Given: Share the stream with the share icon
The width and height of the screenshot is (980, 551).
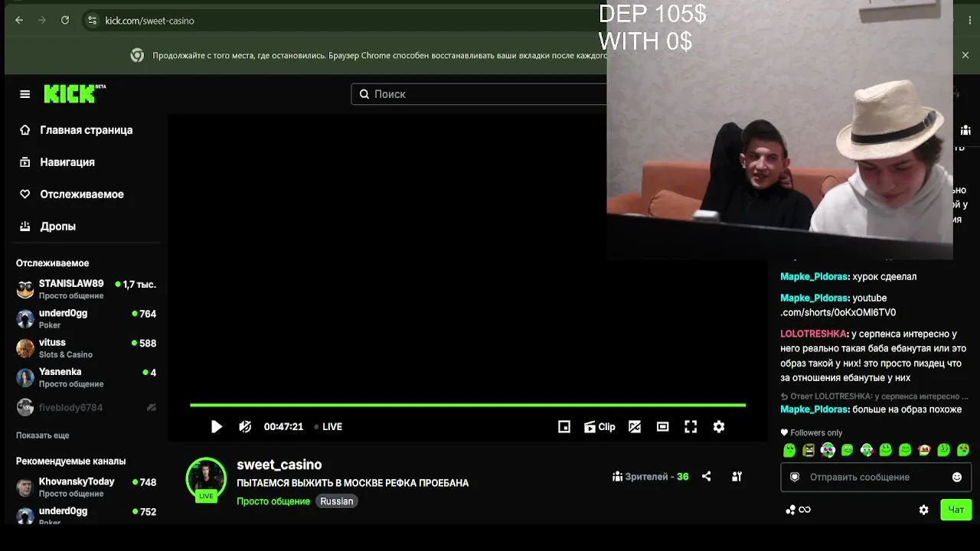Looking at the screenshot, I should click(707, 477).
